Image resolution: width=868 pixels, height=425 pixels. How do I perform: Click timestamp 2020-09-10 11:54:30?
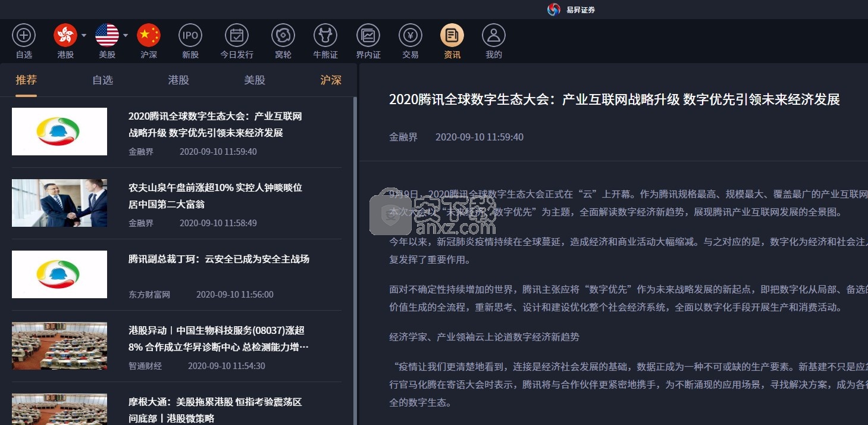[x=227, y=366]
